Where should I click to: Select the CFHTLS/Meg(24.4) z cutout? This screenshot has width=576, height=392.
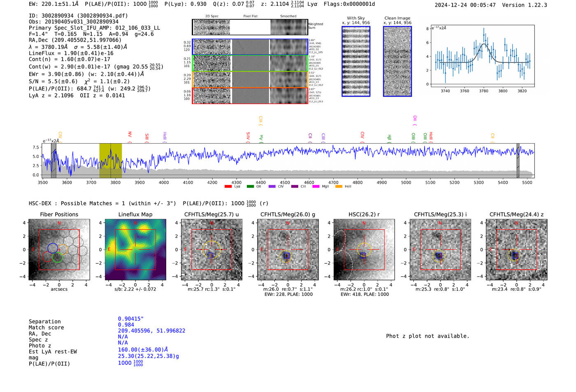click(517, 250)
